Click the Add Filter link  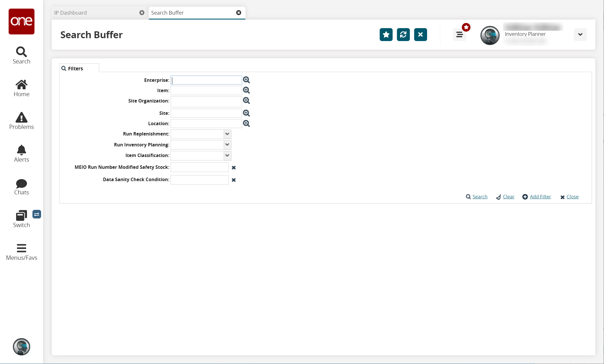(540, 197)
